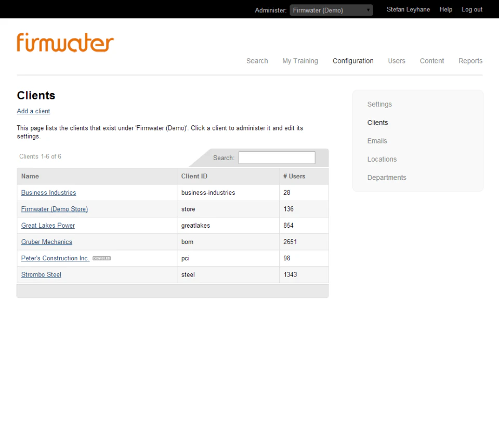
Task: Open Locations from the sidebar
Action: coord(382,159)
